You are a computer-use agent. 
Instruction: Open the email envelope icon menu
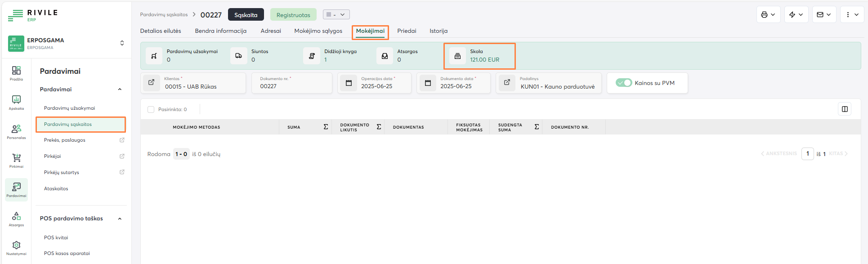coord(823,15)
